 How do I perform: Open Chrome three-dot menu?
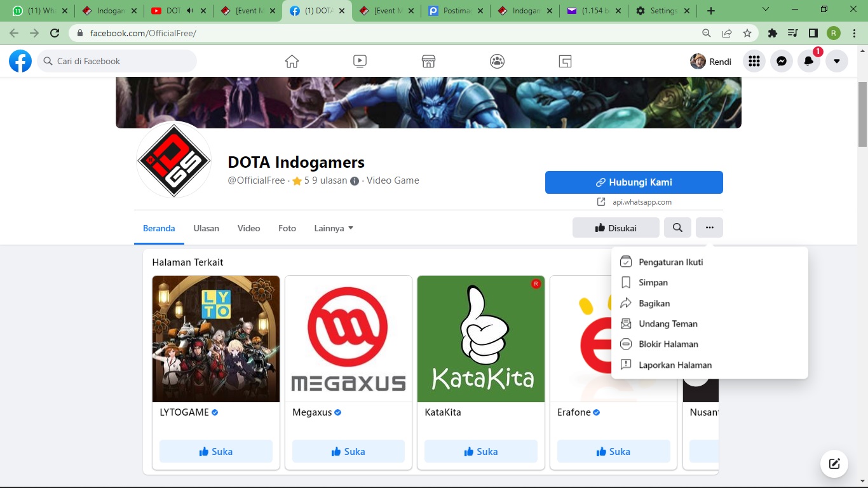pos(854,33)
